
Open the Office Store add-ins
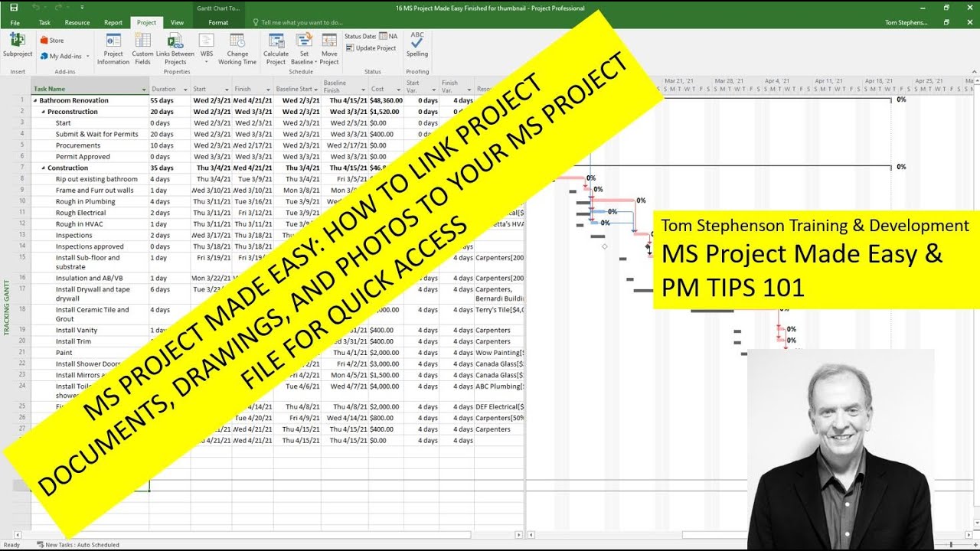coord(52,41)
